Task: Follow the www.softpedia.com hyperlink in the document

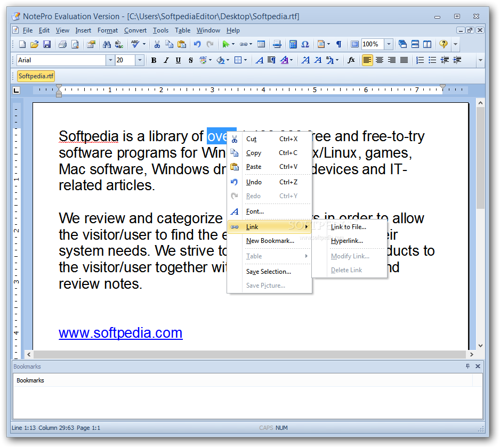Action: [x=120, y=332]
